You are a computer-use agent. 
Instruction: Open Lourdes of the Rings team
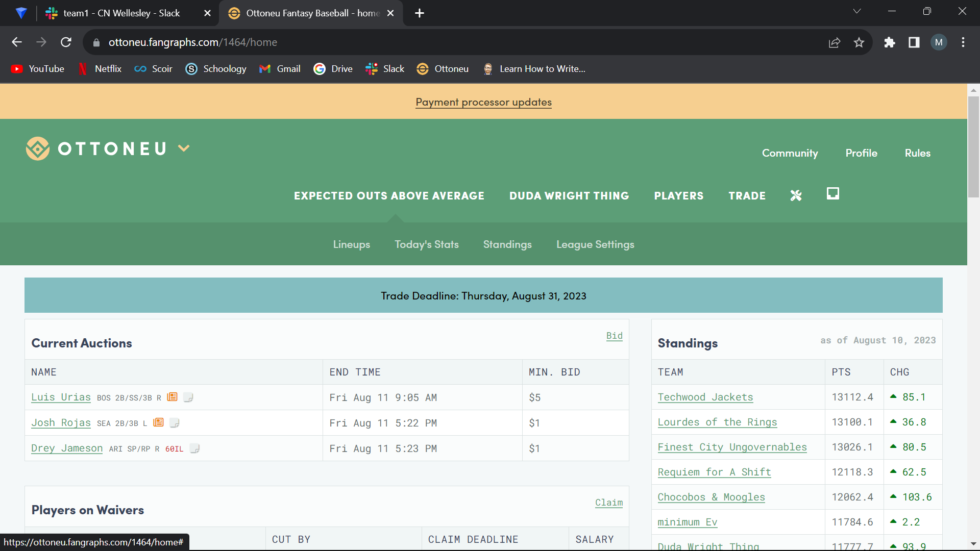(x=717, y=422)
